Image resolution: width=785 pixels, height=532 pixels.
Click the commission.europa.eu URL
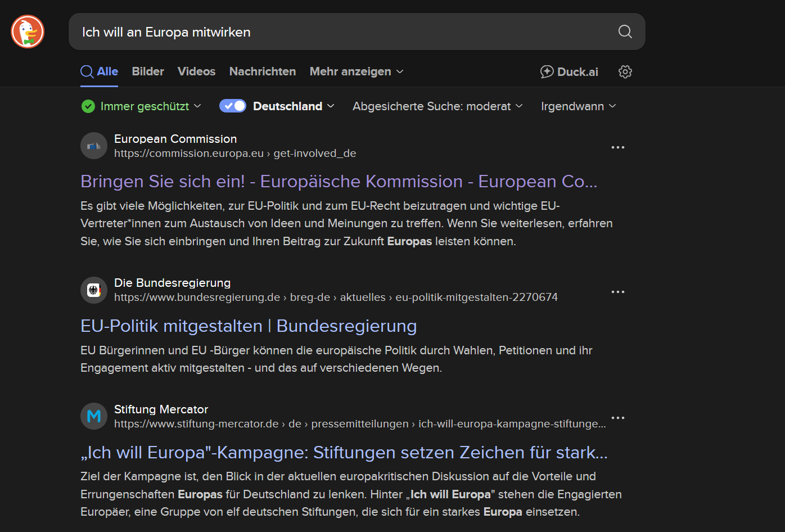[235, 154]
